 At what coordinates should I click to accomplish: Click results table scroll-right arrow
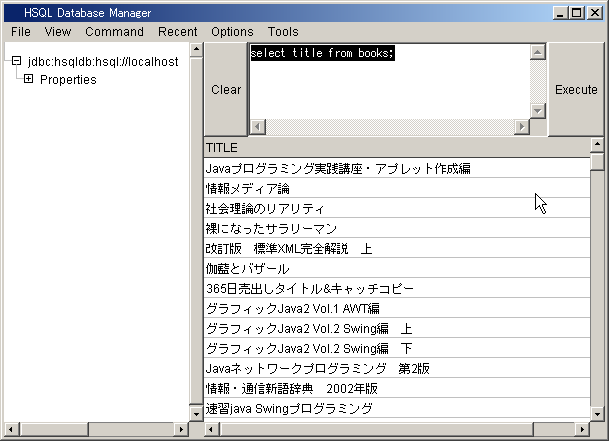pyautogui.click(x=582, y=429)
